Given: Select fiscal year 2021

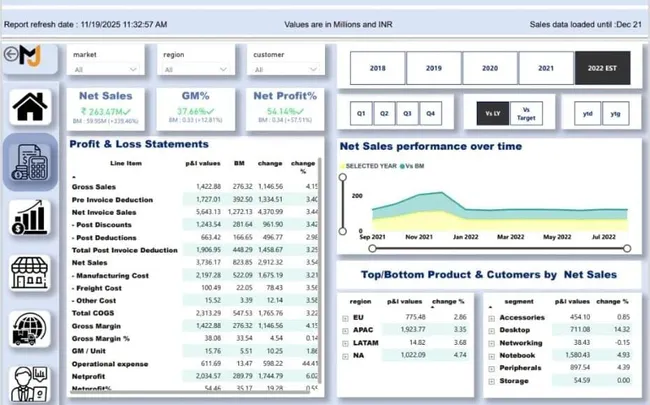Looking at the screenshot, I should click(546, 68).
